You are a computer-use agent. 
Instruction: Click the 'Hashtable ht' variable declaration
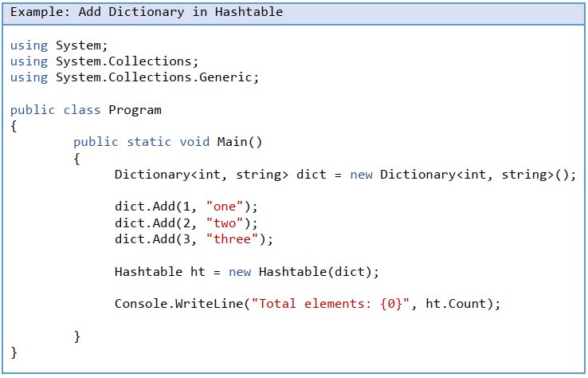160,272
